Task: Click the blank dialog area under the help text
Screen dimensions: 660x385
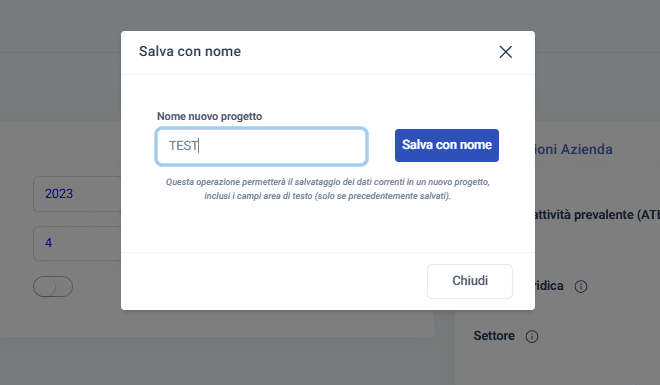Action: (327, 227)
